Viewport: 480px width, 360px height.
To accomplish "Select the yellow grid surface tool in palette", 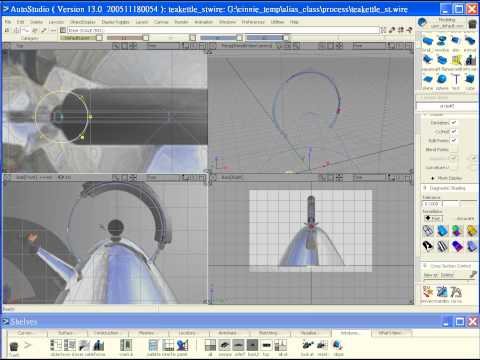I will point(456,60).
